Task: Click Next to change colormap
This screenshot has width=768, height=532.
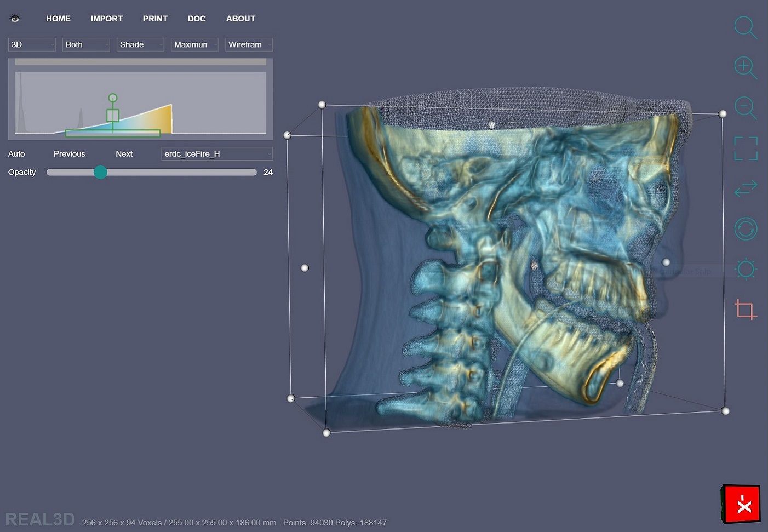Action: (x=124, y=153)
